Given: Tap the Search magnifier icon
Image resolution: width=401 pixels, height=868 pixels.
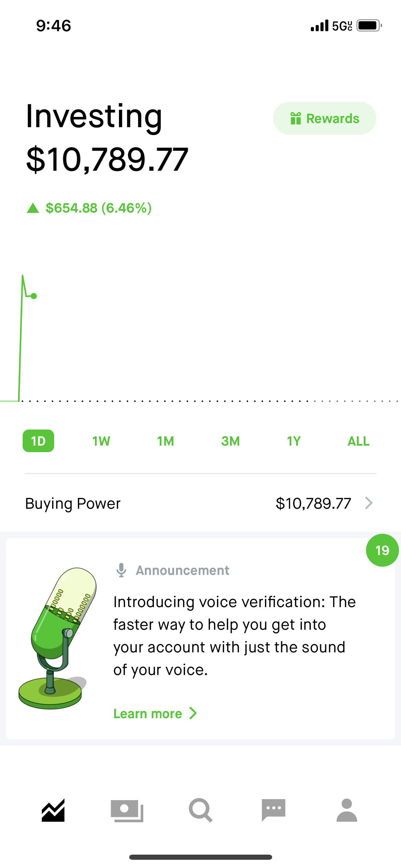Looking at the screenshot, I should point(200,810).
